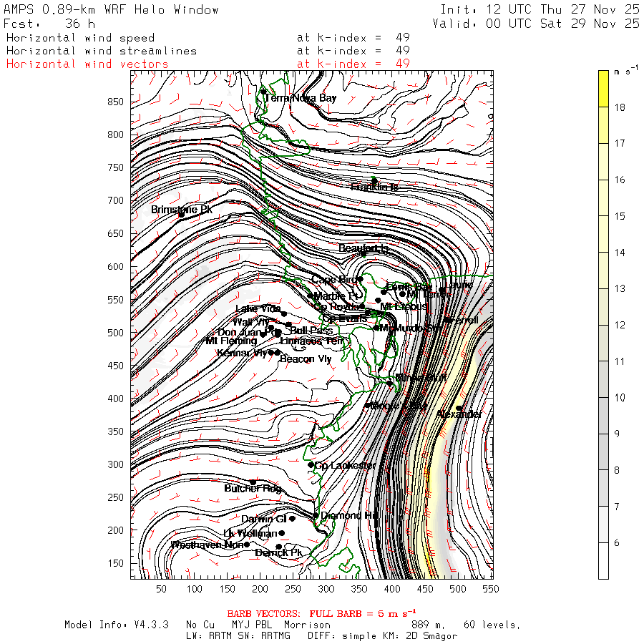Click the 'Lake Vida' station label
644x644 pixels.
(258, 308)
